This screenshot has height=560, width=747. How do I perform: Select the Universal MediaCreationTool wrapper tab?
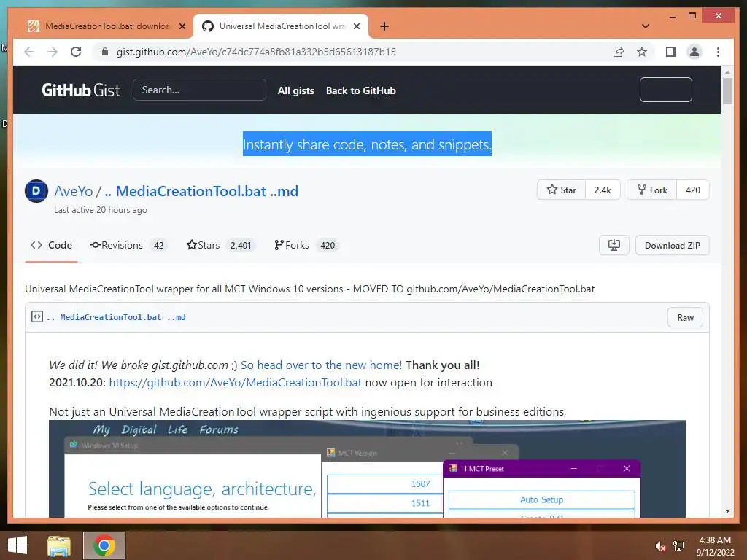click(x=281, y=26)
